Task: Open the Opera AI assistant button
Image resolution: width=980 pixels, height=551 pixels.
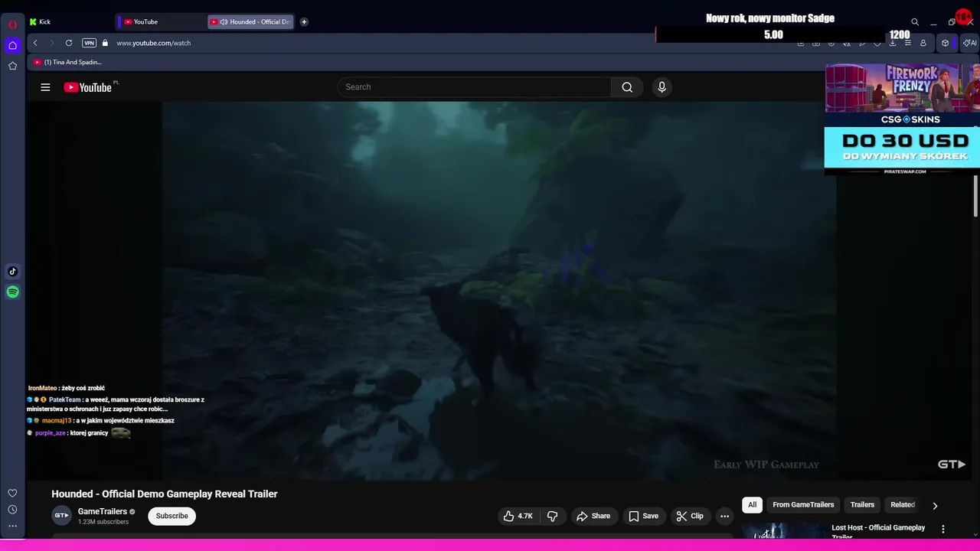Action: coord(970,43)
